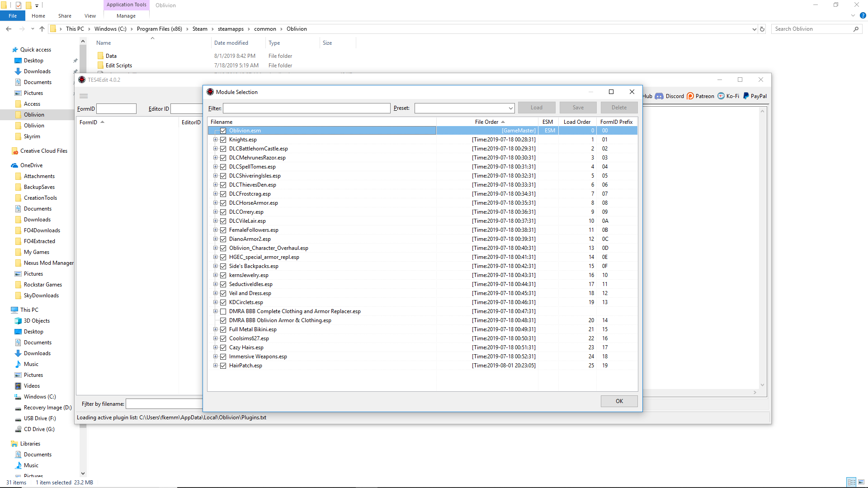Click Filter by filename field in TES4Edit
The height and width of the screenshot is (488, 868).
point(164,404)
